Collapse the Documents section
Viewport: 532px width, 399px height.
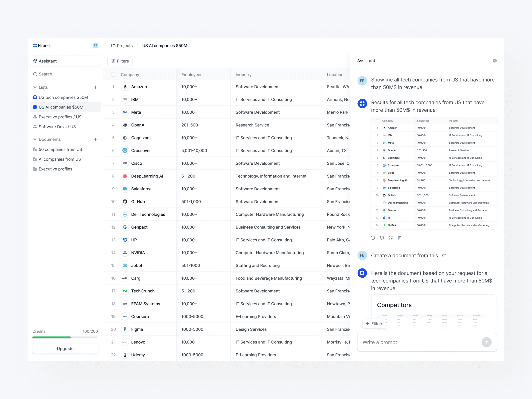point(35,139)
